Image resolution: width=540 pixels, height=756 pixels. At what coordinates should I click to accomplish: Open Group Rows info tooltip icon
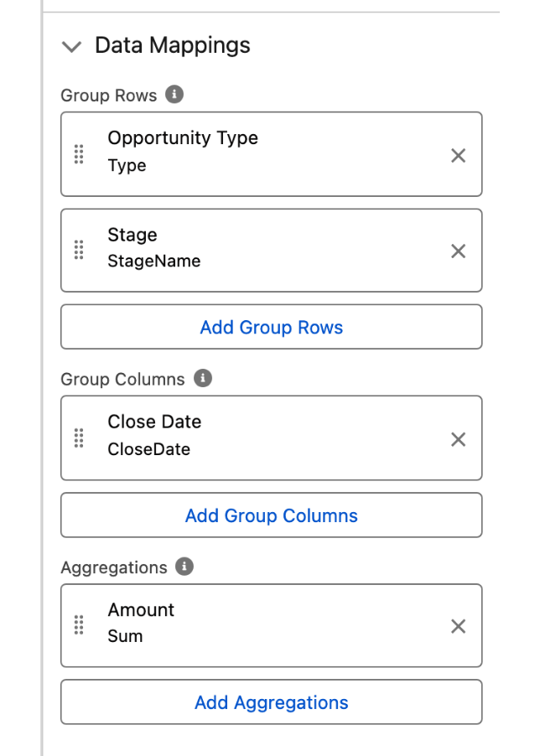tap(174, 94)
